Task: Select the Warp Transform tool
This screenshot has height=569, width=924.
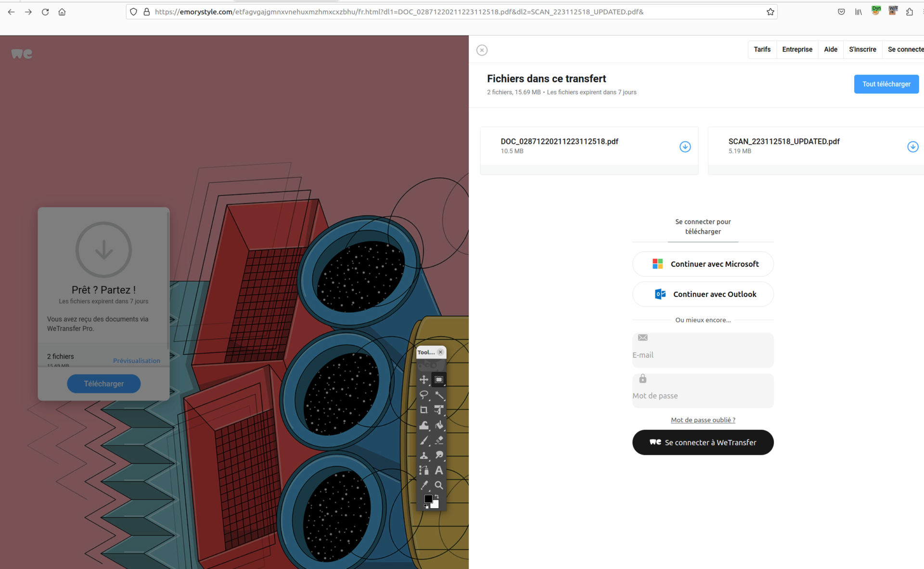Action: click(x=423, y=426)
